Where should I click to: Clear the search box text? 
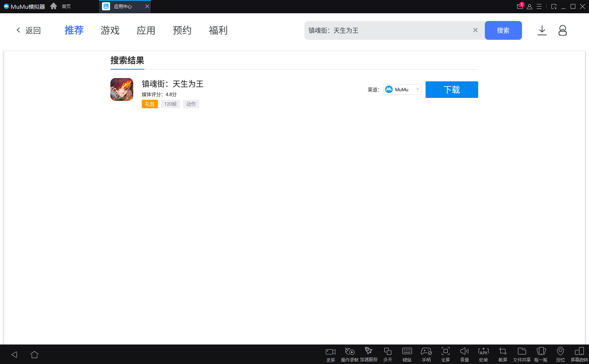coord(475,30)
